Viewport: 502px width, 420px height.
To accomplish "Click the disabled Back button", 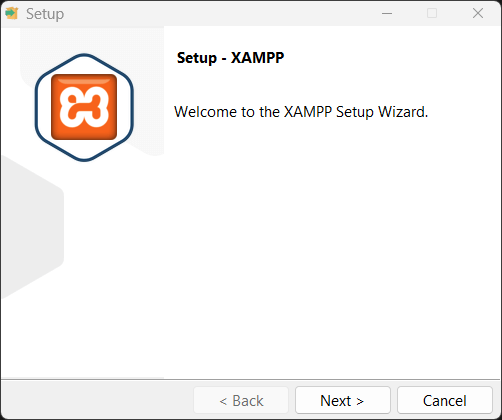I will [241, 400].
